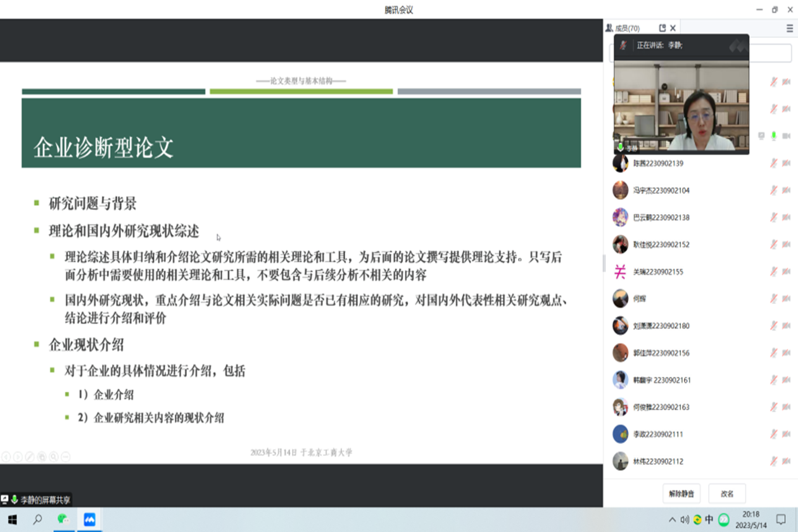Open input method language indicator 中
The width and height of the screenshot is (798, 532).
pos(709,519)
